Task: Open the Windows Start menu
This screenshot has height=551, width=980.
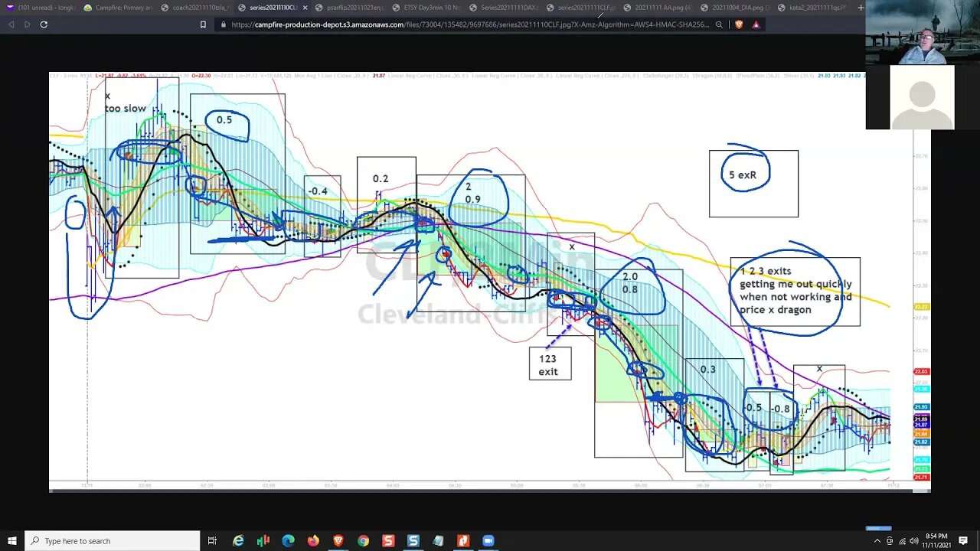Action: pos(11,541)
